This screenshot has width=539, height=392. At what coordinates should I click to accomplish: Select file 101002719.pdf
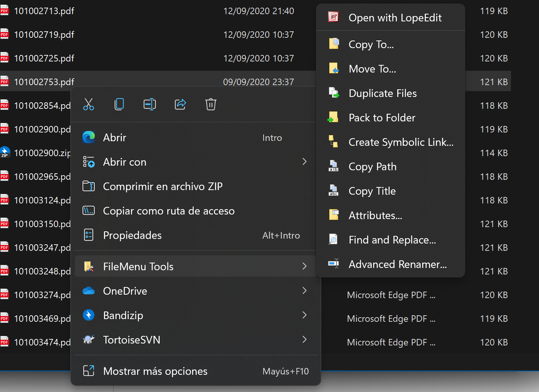click(x=44, y=35)
